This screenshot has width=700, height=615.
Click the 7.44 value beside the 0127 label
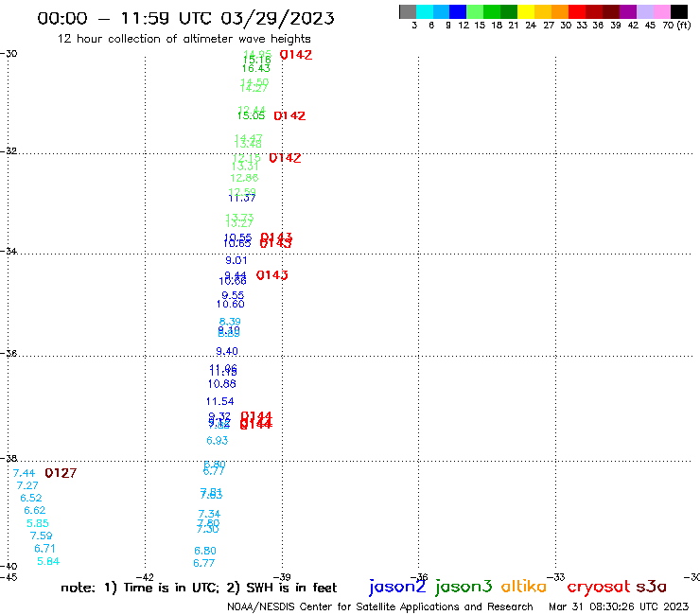pos(24,473)
